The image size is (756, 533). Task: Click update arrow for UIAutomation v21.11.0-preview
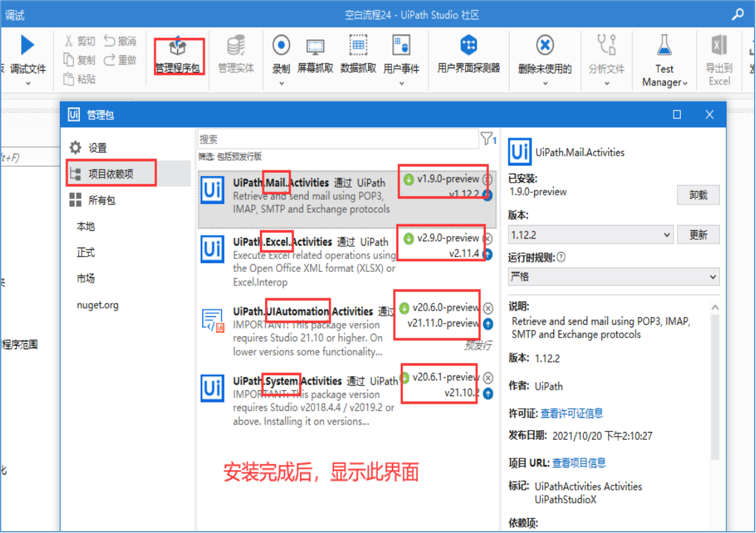pyautogui.click(x=488, y=324)
